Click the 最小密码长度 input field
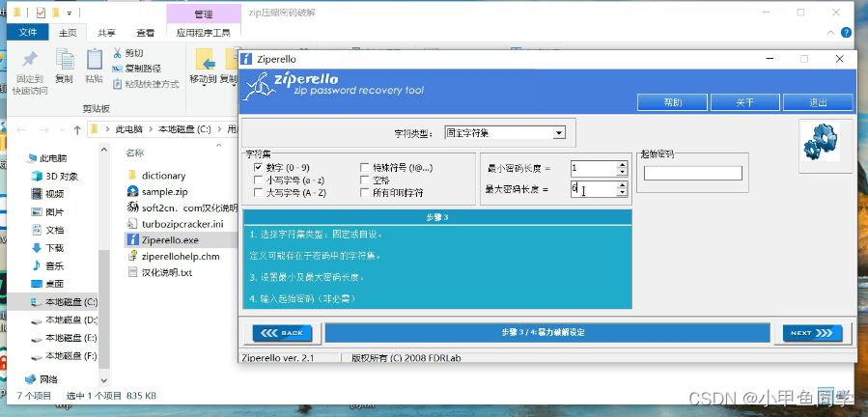 click(594, 168)
